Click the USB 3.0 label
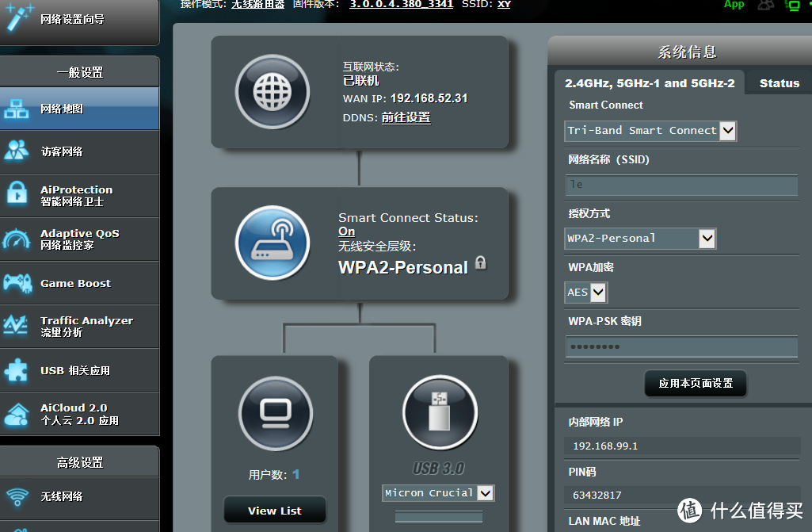812x532 pixels. point(439,469)
